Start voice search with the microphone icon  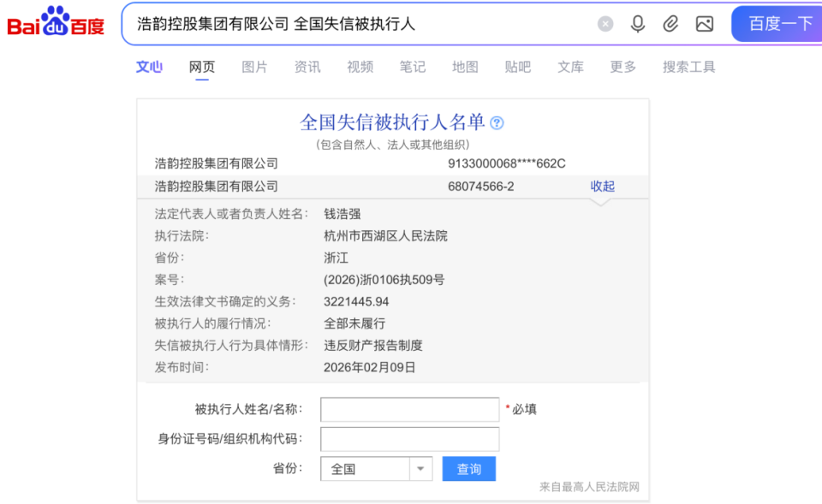click(x=637, y=24)
